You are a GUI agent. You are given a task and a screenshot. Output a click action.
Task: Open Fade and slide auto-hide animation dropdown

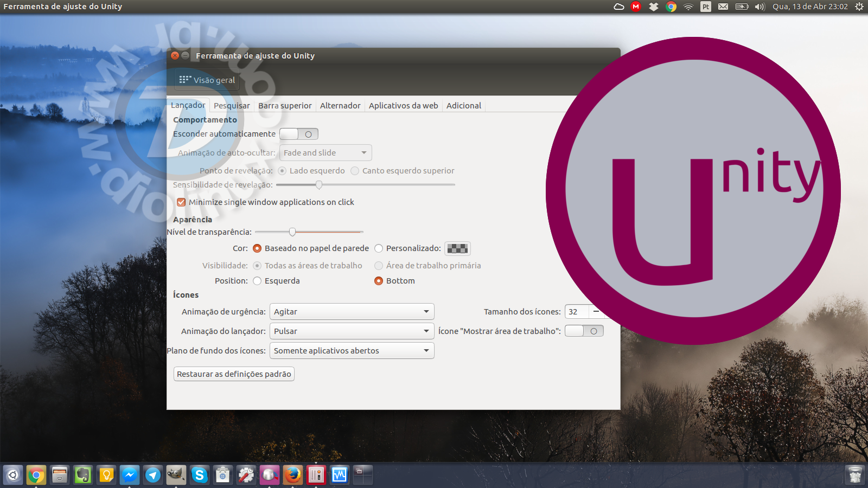325,153
